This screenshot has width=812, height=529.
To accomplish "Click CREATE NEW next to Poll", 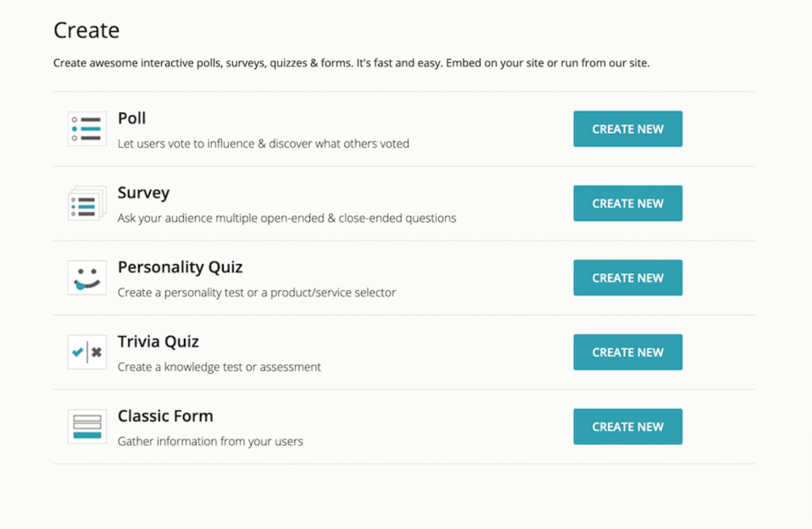I will tap(627, 129).
